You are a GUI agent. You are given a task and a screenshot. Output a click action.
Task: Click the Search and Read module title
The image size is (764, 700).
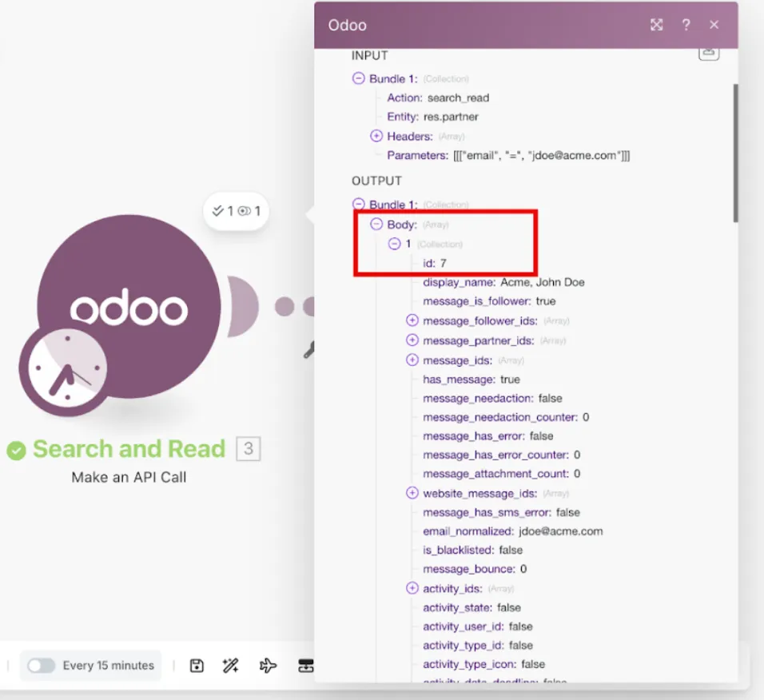[129, 448]
